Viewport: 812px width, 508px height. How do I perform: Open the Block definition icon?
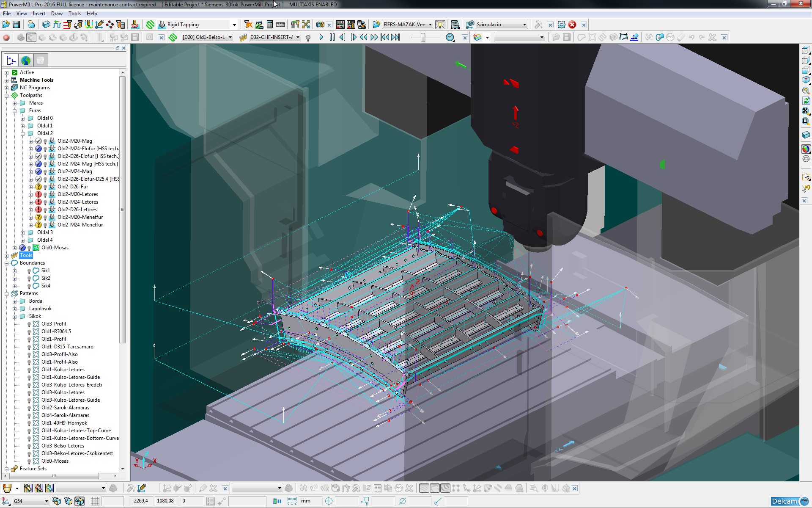click(x=46, y=25)
